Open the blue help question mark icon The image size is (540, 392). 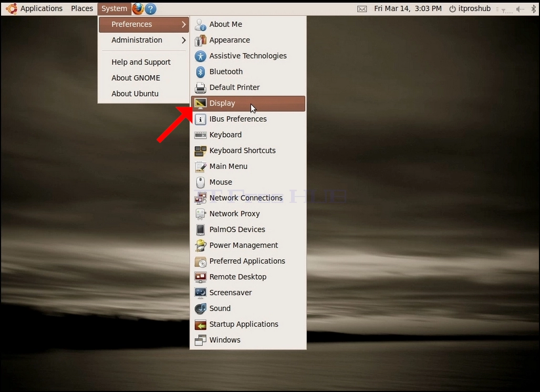point(151,8)
